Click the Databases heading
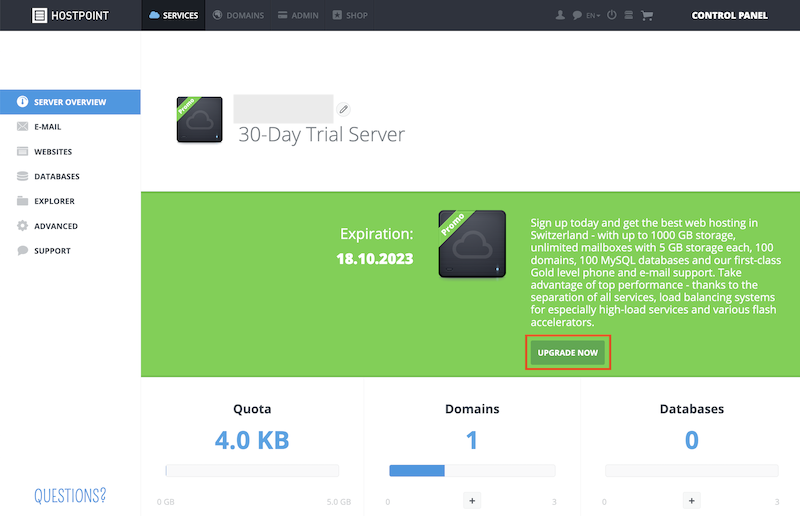The width and height of the screenshot is (800, 516). coord(691,409)
